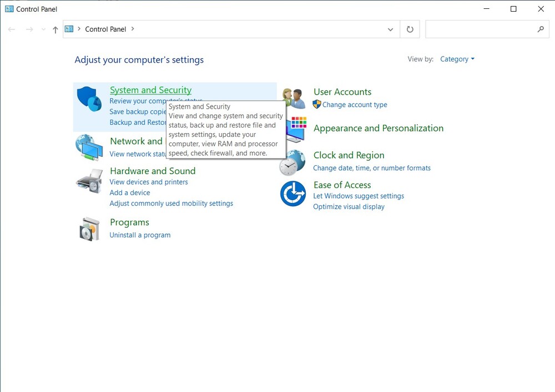
Task: Open the Network and Internet globe icon
Action: coord(89,147)
